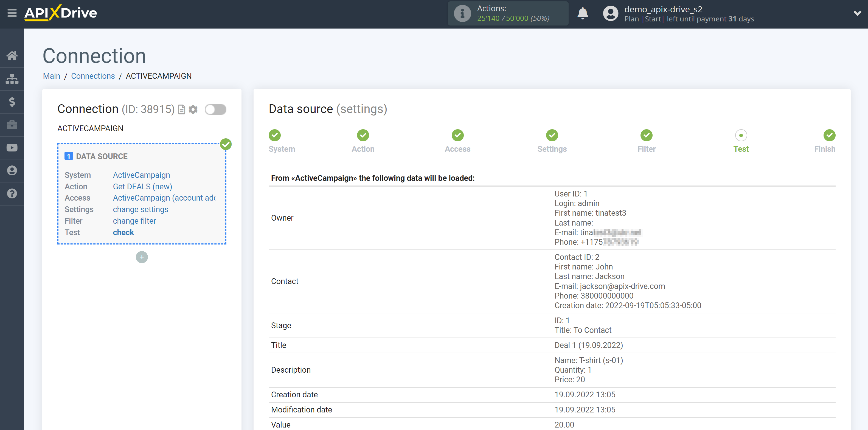Go to Settings step
Image resolution: width=868 pixels, height=430 pixels.
(x=552, y=136)
